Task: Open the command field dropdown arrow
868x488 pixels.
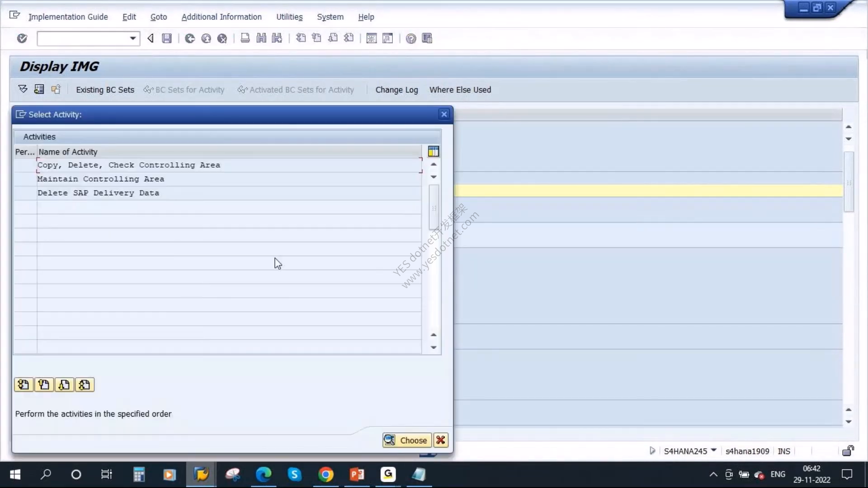Action: click(x=132, y=38)
